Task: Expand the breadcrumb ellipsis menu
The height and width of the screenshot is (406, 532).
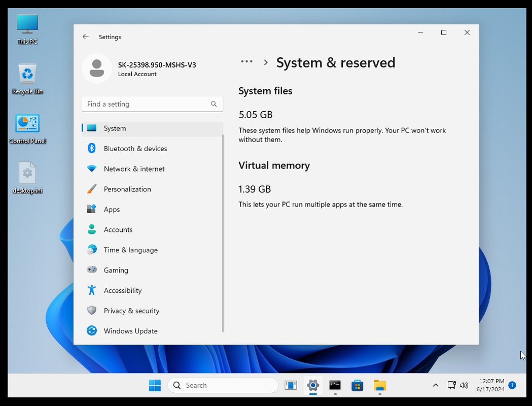Action: [246, 62]
